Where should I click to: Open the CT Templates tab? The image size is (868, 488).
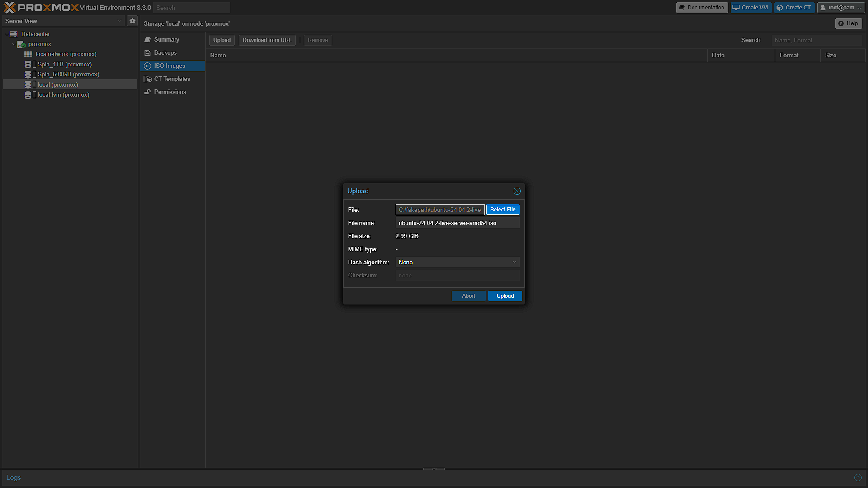click(173, 79)
